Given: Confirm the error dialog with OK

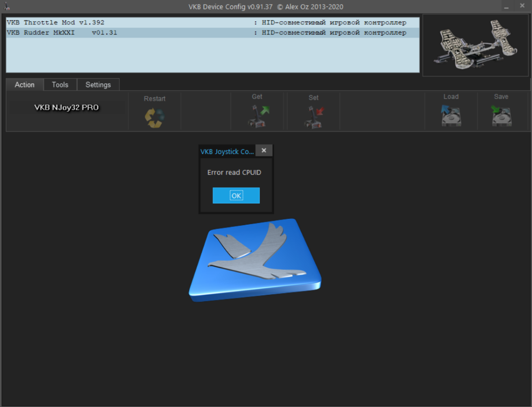Looking at the screenshot, I should coord(236,195).
